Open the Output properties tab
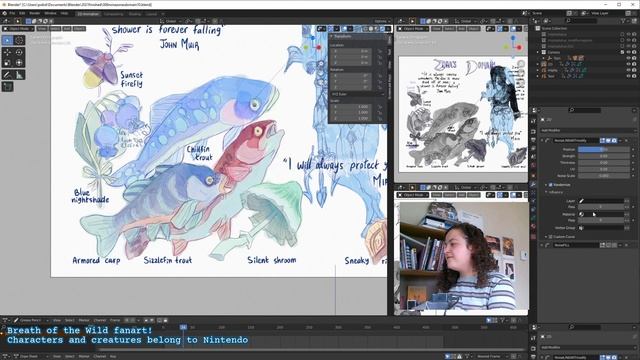The height and width of the screenshot is (360, 640). tap(533, 140)
